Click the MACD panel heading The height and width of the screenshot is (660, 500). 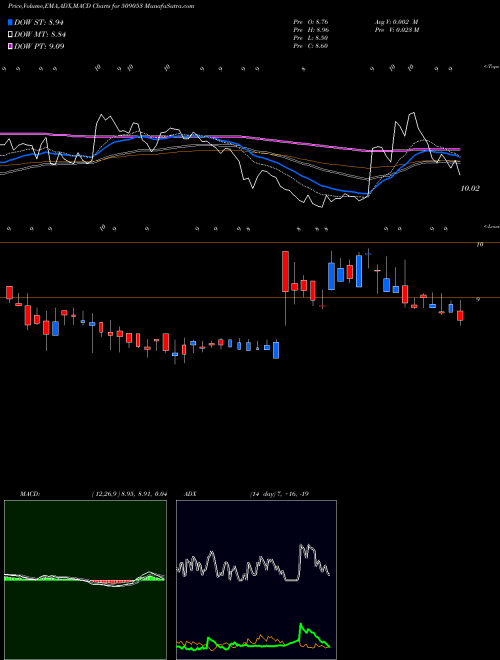click(x=29, y=494)
